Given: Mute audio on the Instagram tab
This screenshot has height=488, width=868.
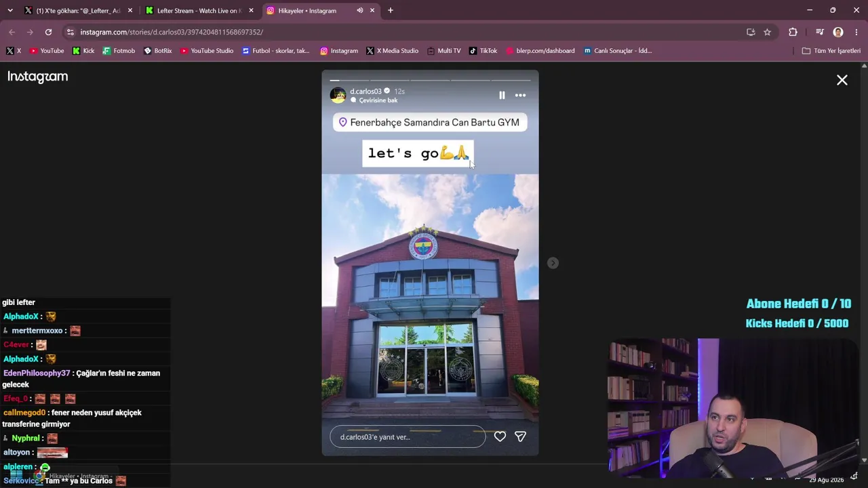Looking at the screenshot, I should (x=359, y=10).
